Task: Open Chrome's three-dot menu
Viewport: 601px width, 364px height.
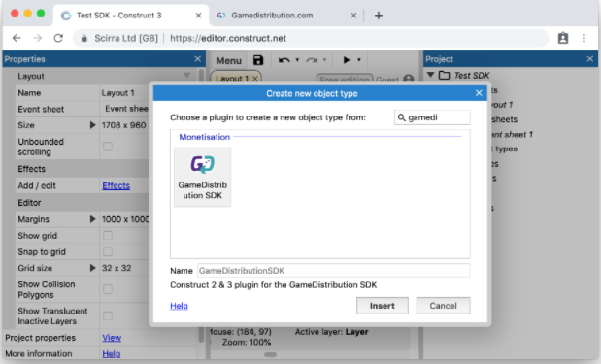Action: pyautogui.click(x=584, y=38)
